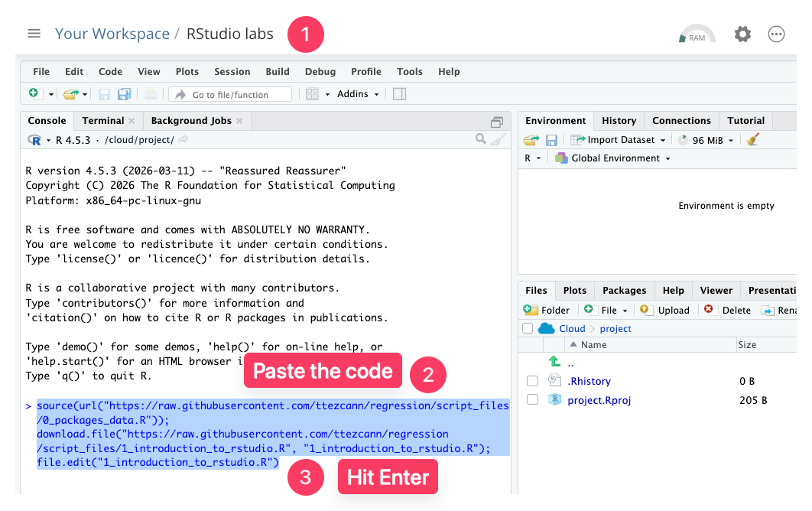
Task: Open the RAM usage gauge
Action: (x=697, y=34)
